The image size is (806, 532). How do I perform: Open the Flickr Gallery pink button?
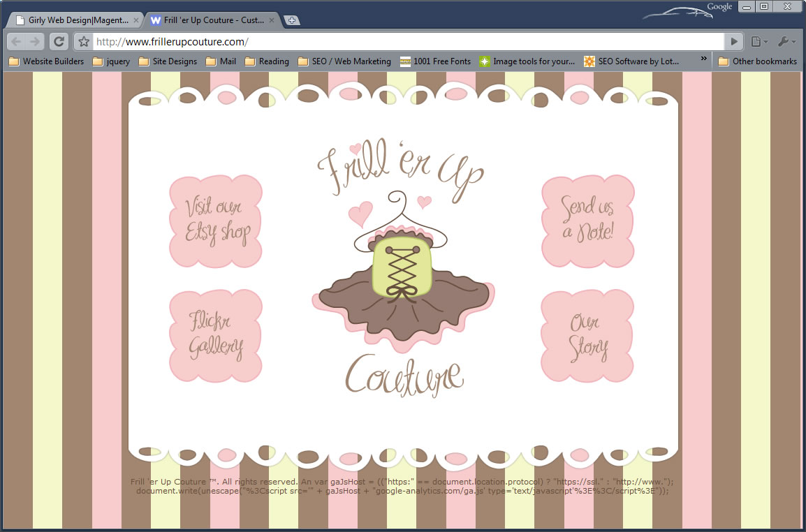pos(217,336)
